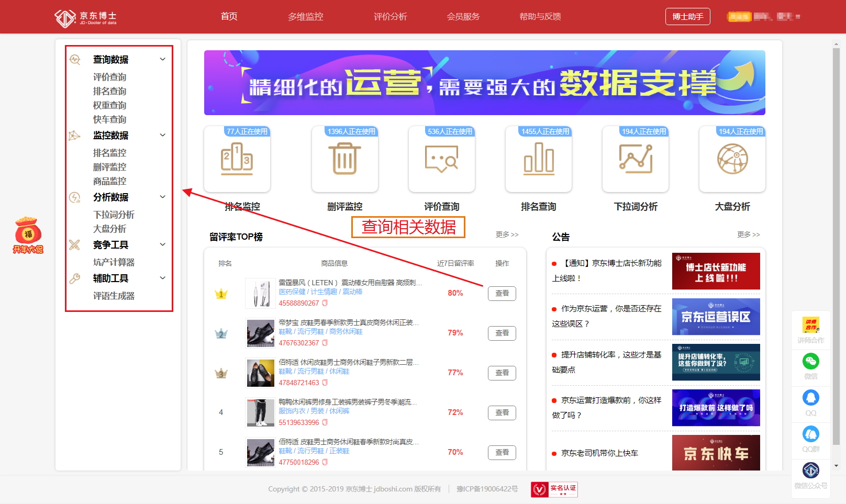Open the 排名监控 ranking podium icon card
The image size is (846, 504).
click(x=237, y=159)
